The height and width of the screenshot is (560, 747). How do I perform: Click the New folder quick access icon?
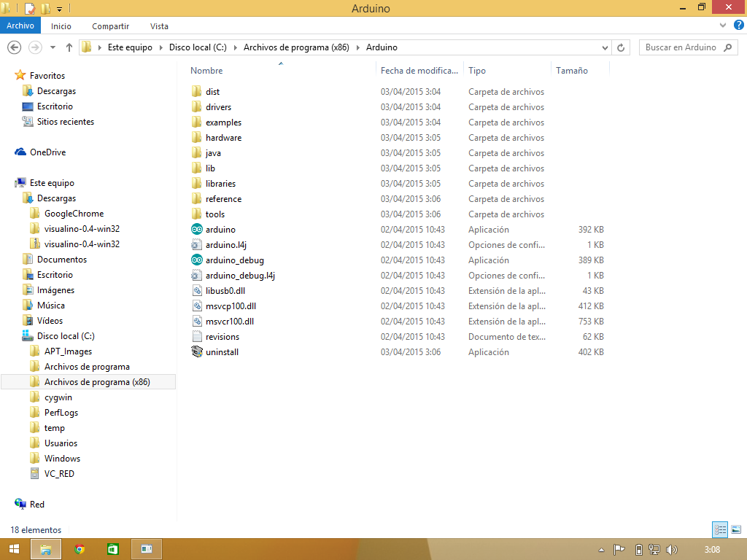[46, 8]
